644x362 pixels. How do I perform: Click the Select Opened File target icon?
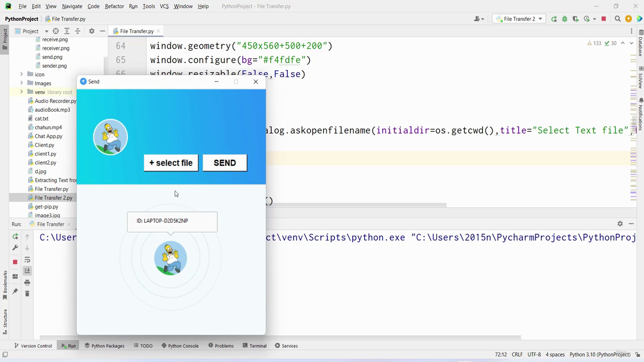(x=56, y=31)
